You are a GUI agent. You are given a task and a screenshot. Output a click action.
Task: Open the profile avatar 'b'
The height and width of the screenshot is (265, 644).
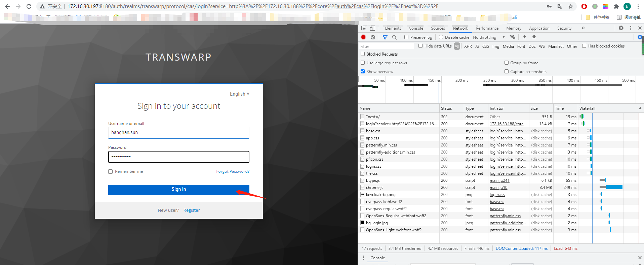pyautogui.click(x=627, y=6)
